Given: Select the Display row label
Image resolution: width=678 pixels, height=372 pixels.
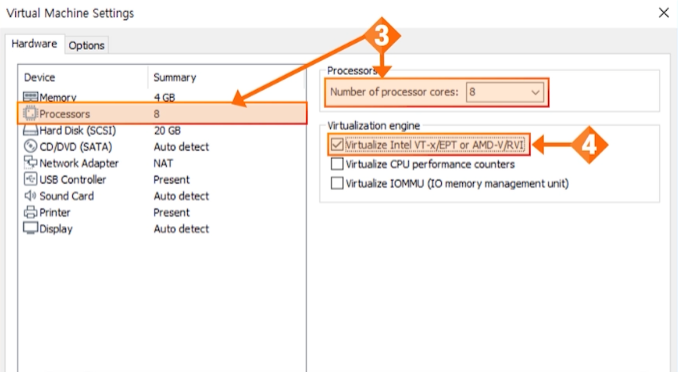Looking at the screenshot, I should click(x=56, y=229).
